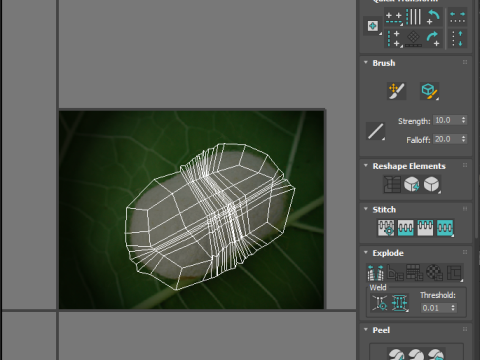
Task: Rotate selection 90 degrees clockwise
Action: 433,39
